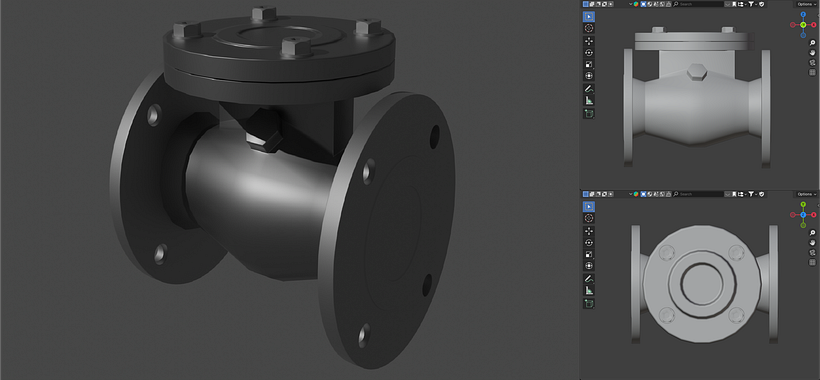Select the Cursor tool in lower viewport
The image size is (820, 380).
pyautogui.click(x=589, y=218)
